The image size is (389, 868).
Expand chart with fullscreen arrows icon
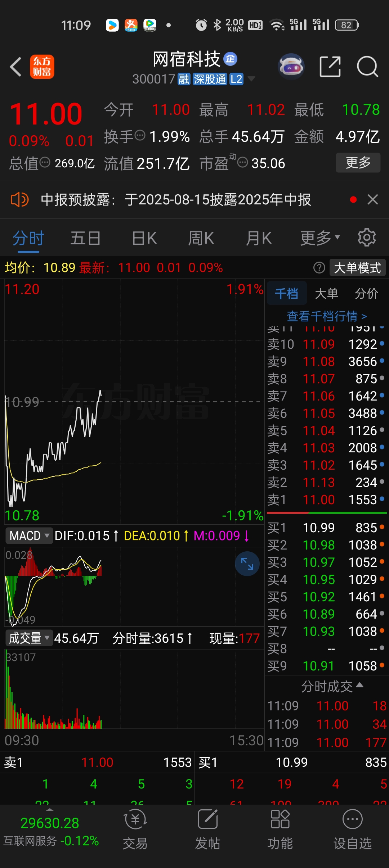tap(247, 564)
